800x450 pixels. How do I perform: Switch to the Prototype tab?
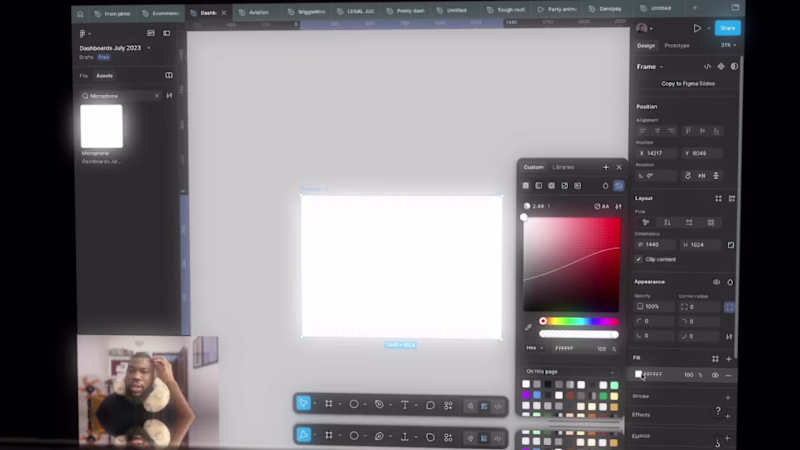[677, 45]
